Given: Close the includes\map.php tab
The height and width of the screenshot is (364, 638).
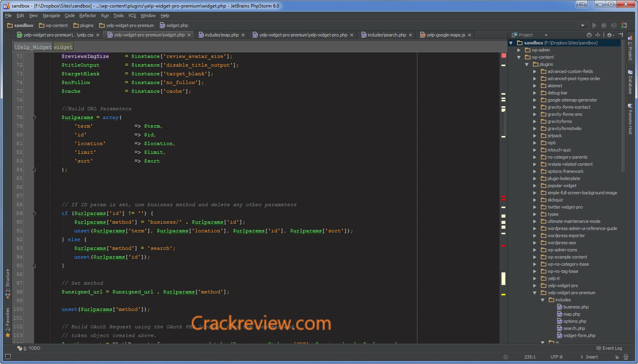Looking at the screenshot, I should [243, 35].
